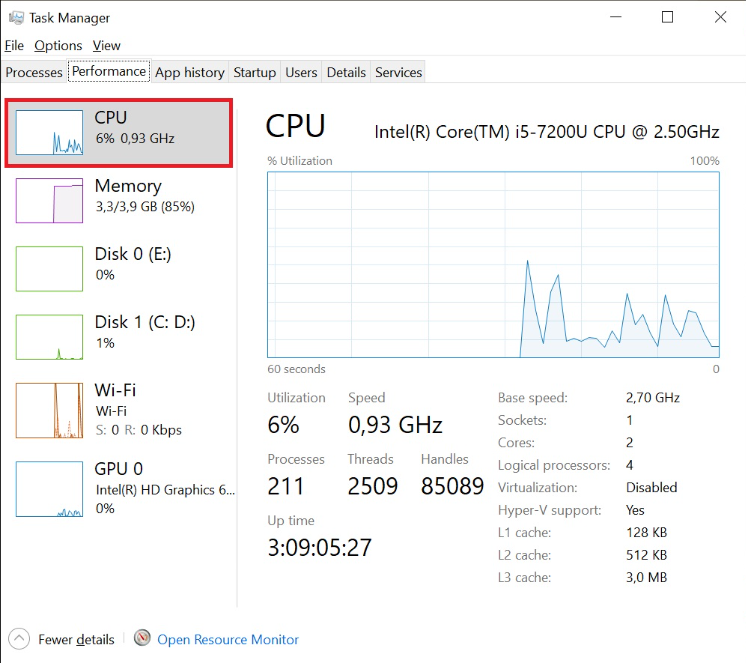Viewport: 746px width, 663px height.
Task: Open the Memory usage graph thumbnail
Action: pyautogui.click(x=49, y=200)
